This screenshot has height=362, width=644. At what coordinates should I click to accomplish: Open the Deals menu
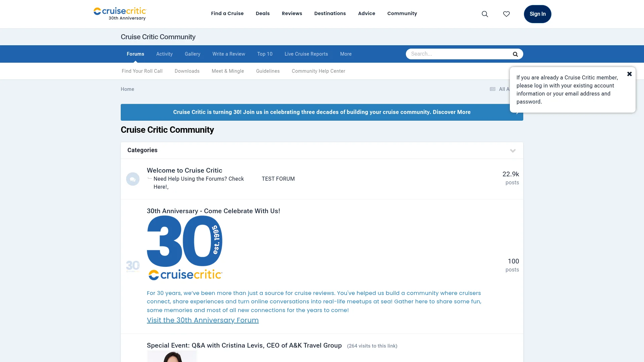click(263, 13)
